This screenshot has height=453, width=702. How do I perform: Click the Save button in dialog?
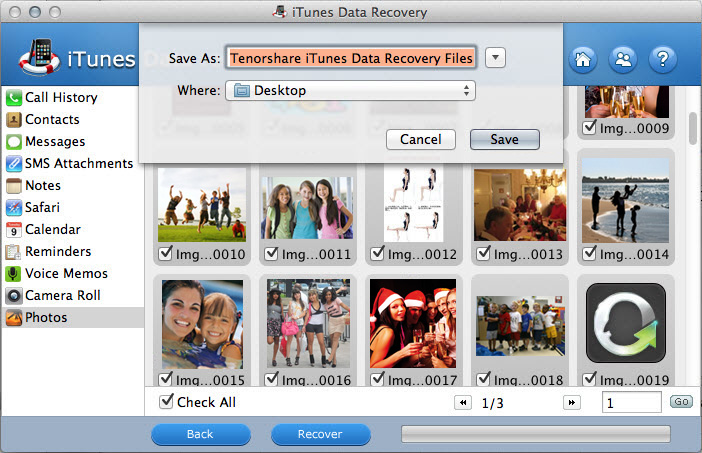coord(505,140)
